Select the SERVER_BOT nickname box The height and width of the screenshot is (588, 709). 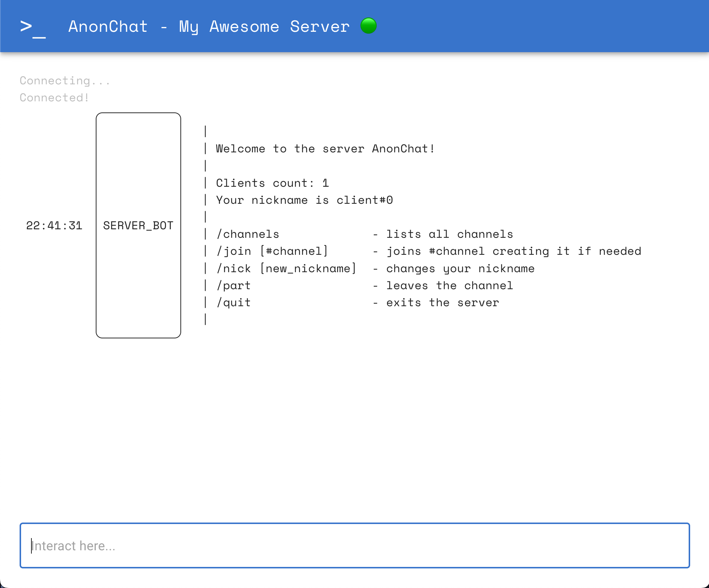tap(138, 225)
